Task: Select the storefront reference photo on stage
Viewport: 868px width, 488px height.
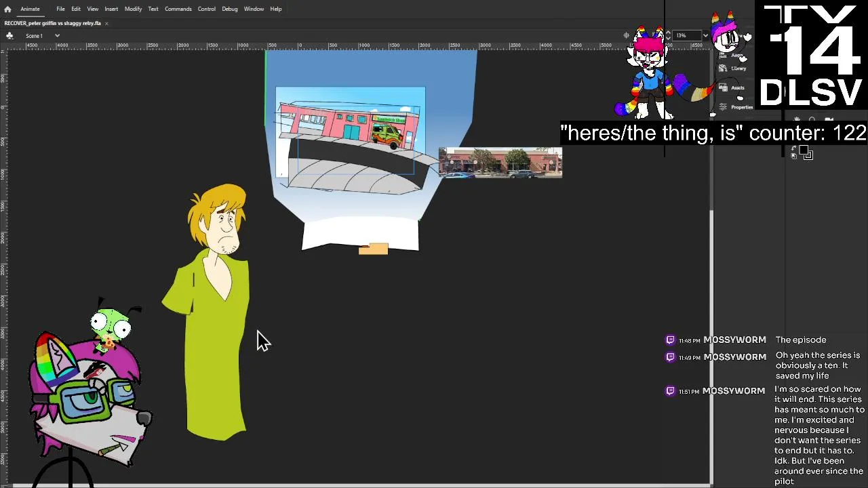Action: point(500,163)
